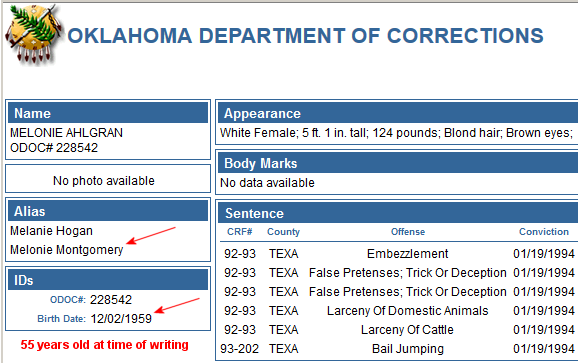Click the Birth Date 12/02/1959 value
This screenshot has width=578, height=363.
(x=121, y=319)
